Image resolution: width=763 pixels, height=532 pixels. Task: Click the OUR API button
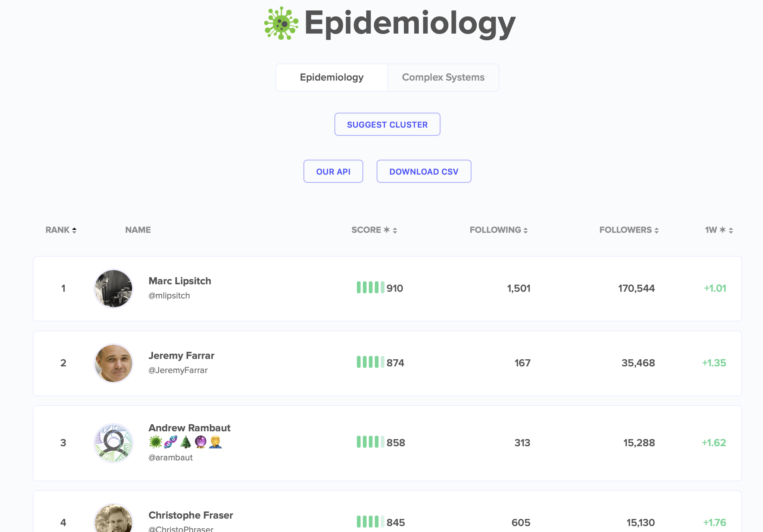coord(333,171)
